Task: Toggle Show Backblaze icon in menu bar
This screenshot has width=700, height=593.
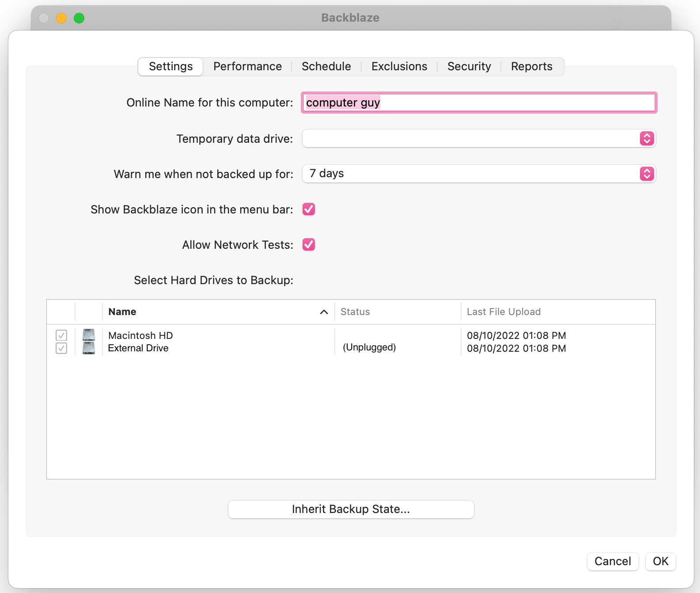Action: [x=309, y=209]
